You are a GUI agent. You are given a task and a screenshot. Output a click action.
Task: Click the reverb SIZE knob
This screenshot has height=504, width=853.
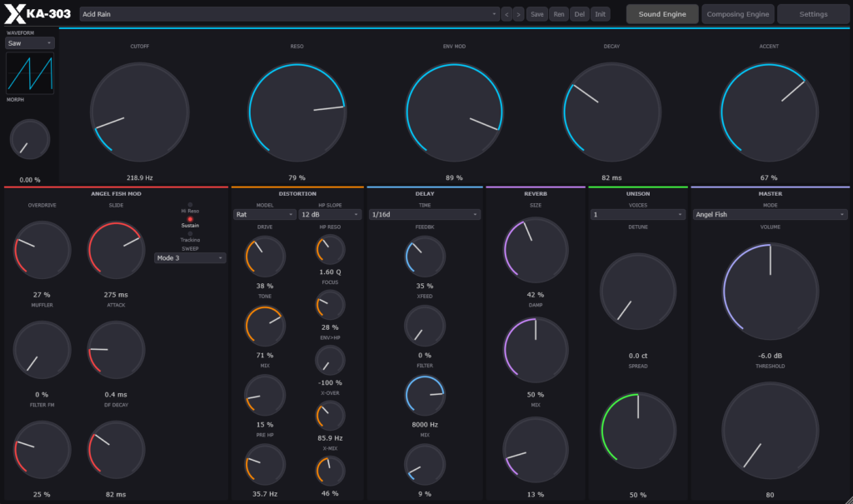pyautogui.click(x=536, y=250)
